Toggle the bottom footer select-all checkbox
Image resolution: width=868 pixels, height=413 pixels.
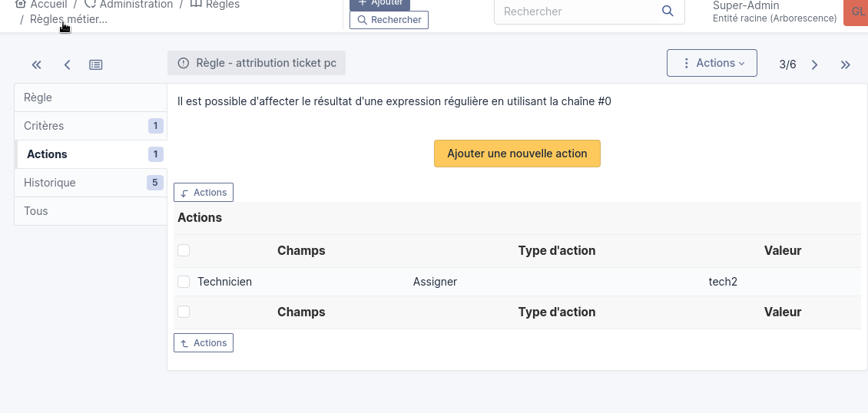point(184,312)
